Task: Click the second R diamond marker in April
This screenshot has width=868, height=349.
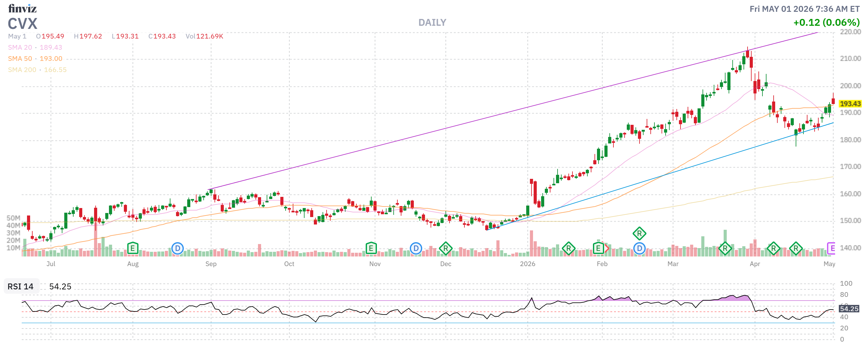Action: tap(796, 249)
